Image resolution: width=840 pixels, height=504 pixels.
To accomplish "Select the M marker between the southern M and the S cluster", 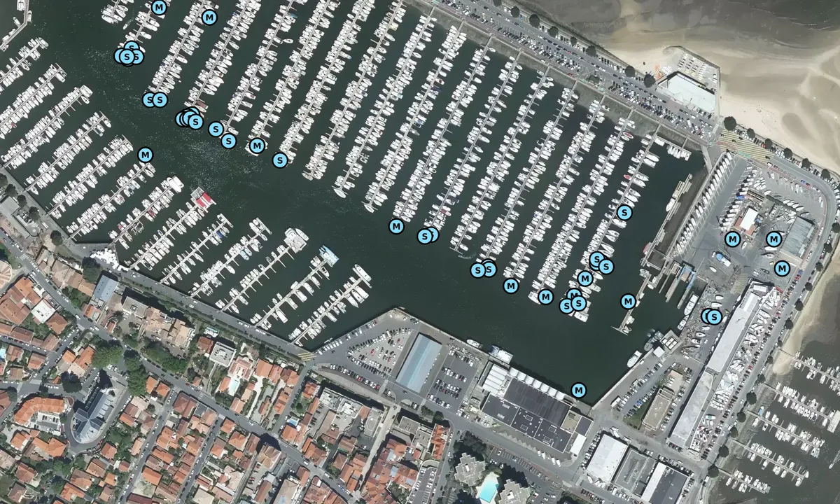I will tap(545, 297).
